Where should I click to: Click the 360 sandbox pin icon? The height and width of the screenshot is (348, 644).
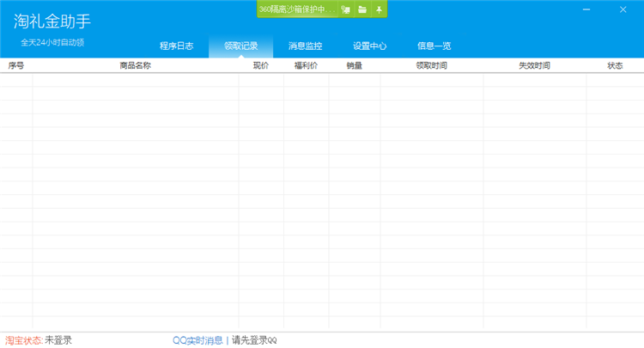pyautogui.click(x=379, y=9)
